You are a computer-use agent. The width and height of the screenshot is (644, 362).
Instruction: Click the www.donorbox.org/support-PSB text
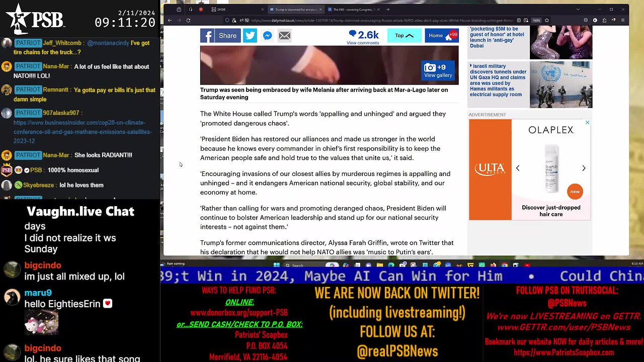point(239,313)
